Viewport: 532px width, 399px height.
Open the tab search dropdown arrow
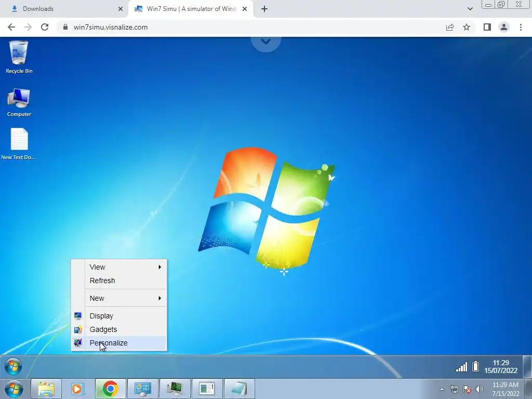tap(470, 9)
